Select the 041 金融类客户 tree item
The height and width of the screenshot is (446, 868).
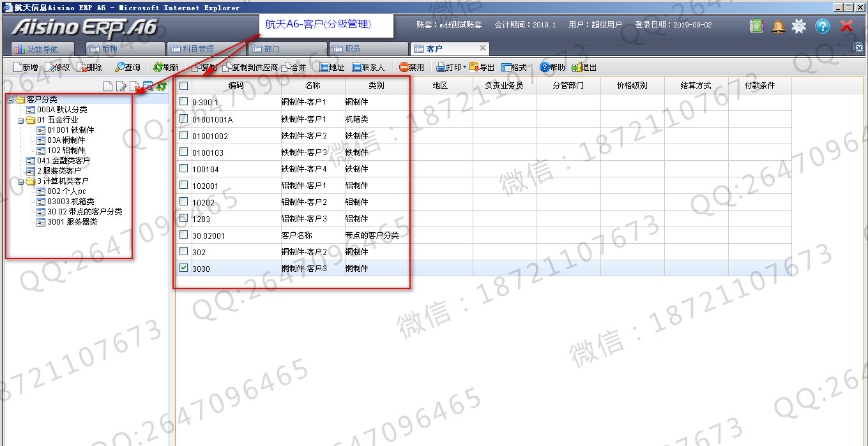(63, 161)
